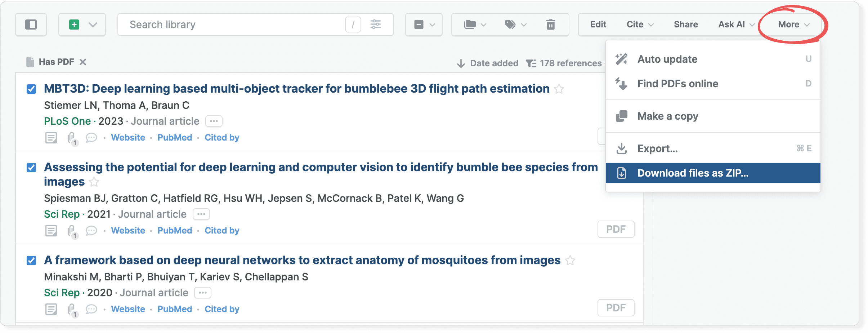Click the Share button

(686, 25)
